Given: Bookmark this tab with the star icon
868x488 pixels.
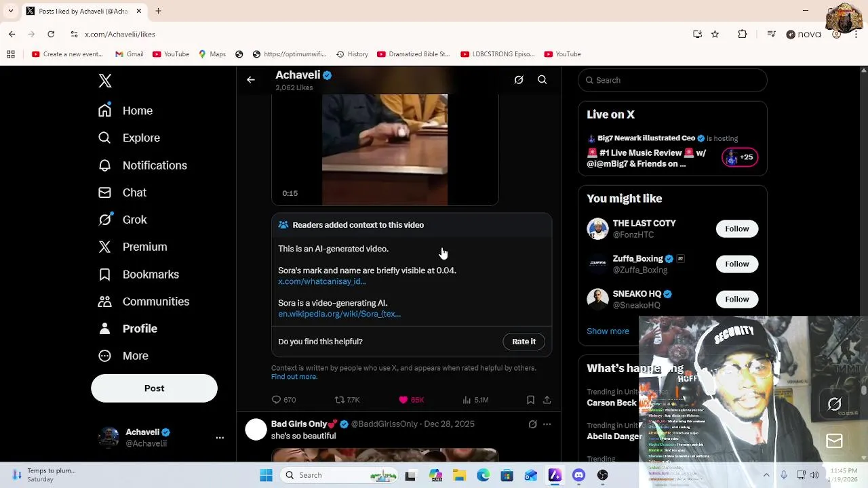Looking at the screenshot, I should (x=715, y=34).
